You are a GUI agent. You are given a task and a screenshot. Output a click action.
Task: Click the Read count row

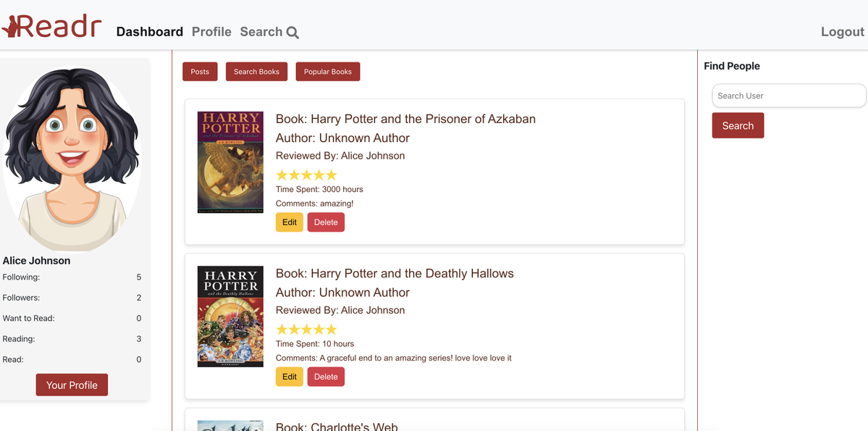[72, 359]
